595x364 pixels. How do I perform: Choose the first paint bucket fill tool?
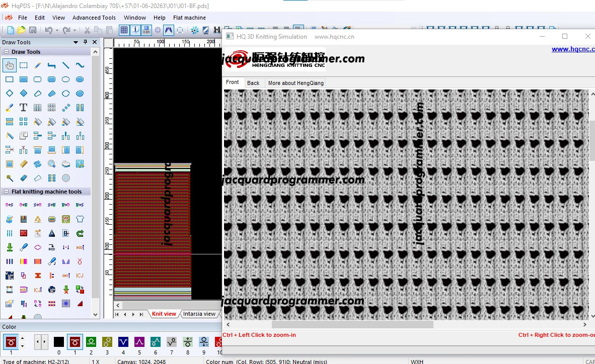tap(38, 122)
